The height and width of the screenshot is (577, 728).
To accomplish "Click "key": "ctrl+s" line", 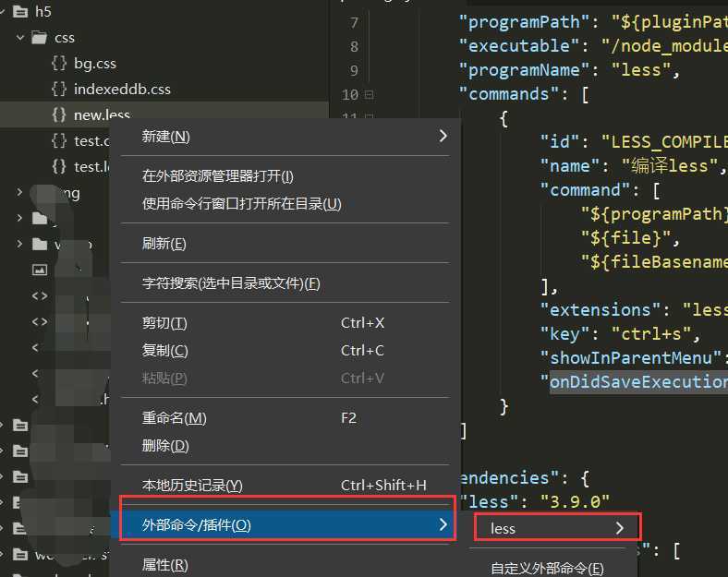I will pos(620,334).
